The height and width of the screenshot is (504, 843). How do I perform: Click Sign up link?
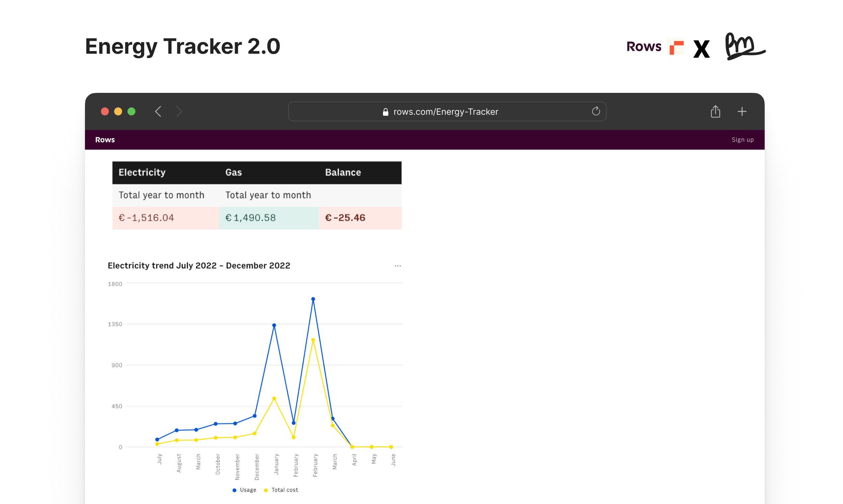pyautogui.click(x=742, y=140)
